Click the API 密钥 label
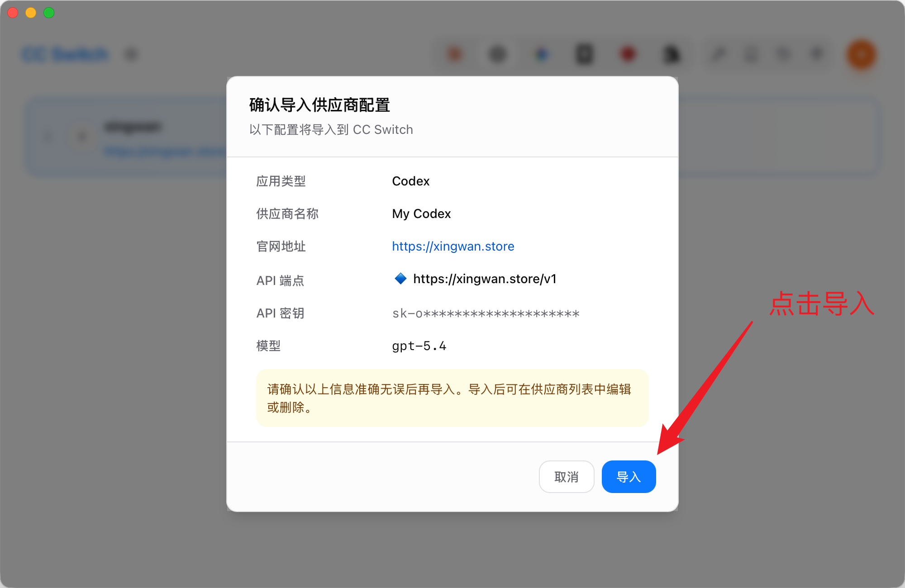The height and width of the screenshot is (588, 905). tap(280, 313)
